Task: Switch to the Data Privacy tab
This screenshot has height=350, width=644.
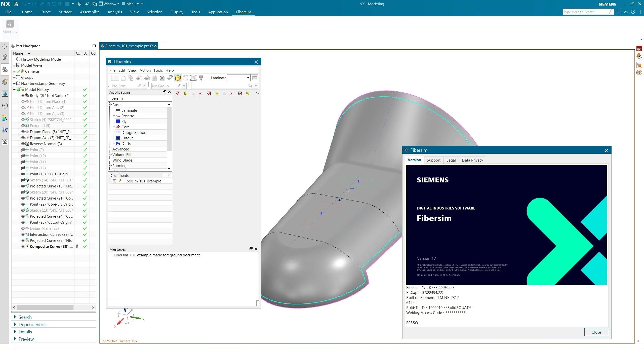Action: (x=472, y=160)
